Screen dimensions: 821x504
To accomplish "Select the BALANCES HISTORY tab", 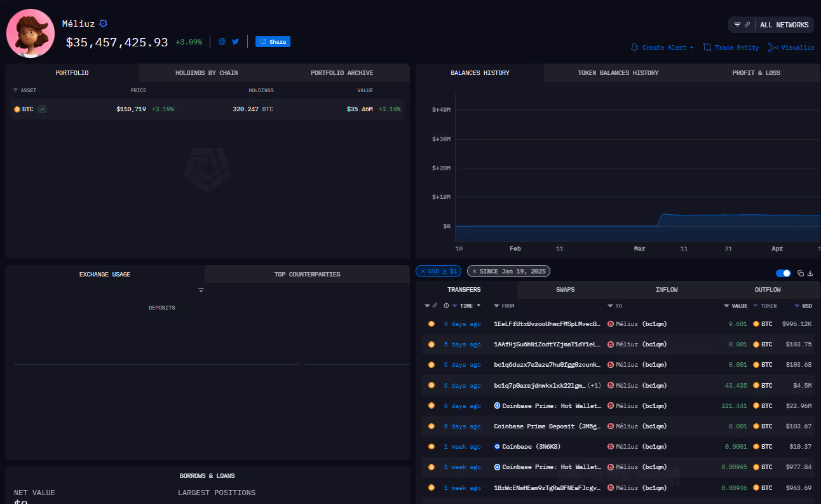I will coord(480,73).
